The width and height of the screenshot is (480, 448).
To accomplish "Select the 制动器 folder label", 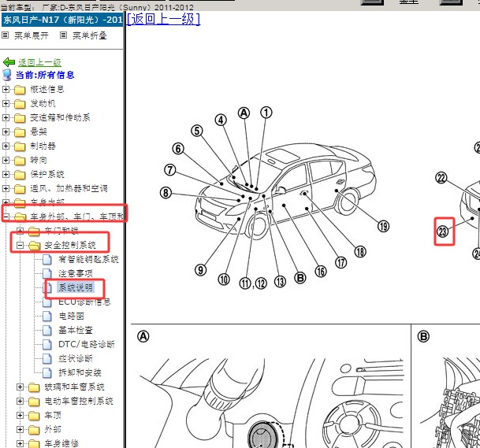I will (x=43, y=146).
